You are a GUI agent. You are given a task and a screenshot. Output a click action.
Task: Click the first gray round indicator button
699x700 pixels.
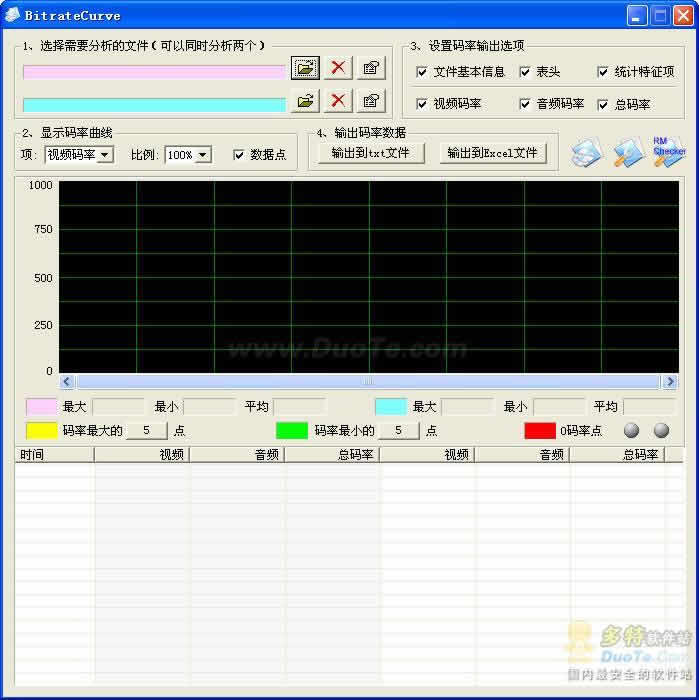point(631,430)
